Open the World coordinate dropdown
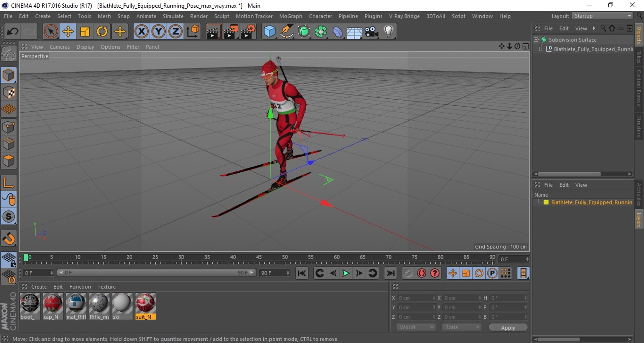The width and height of the screenshot is (644, 343). click(x=416, y=327)
